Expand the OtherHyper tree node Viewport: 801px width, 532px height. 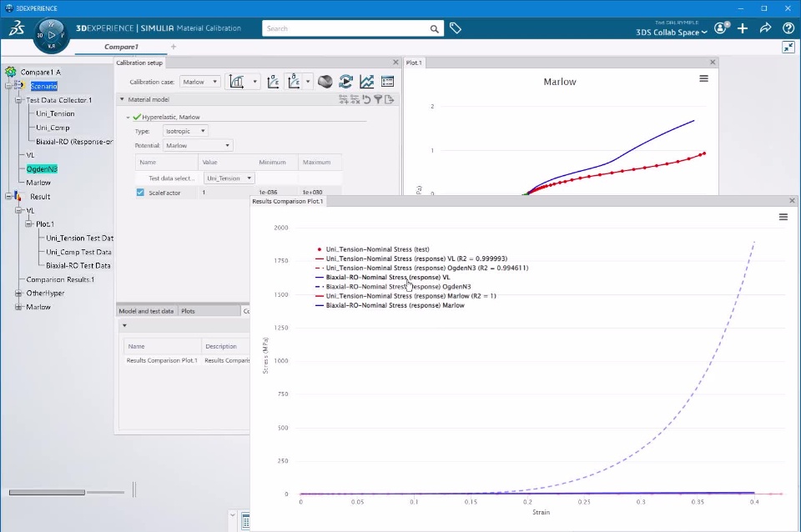pos(18,294)
